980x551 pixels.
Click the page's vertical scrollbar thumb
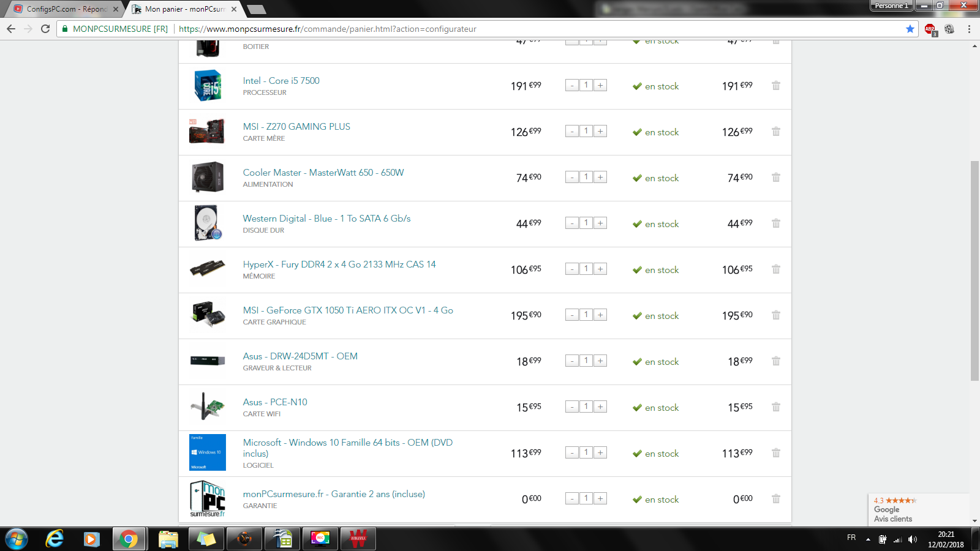[x=974, y=269]
